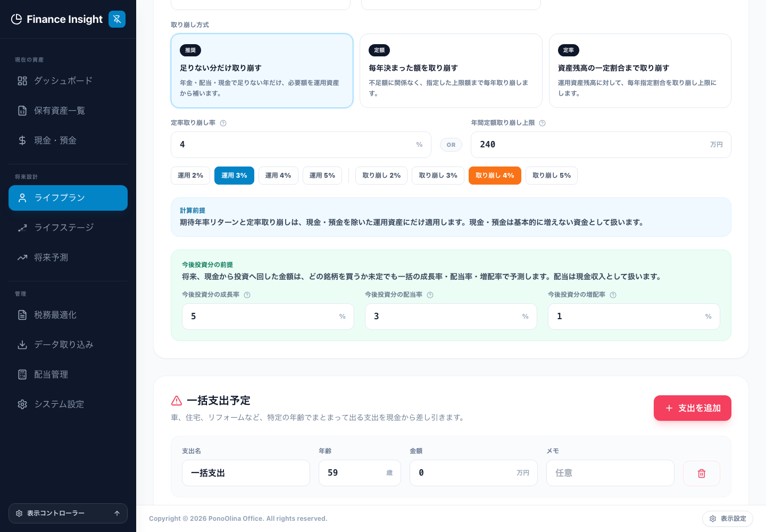Open データ取り込み in the sidebar
Screen dimensions: 766x532
[x=68, y=345]
